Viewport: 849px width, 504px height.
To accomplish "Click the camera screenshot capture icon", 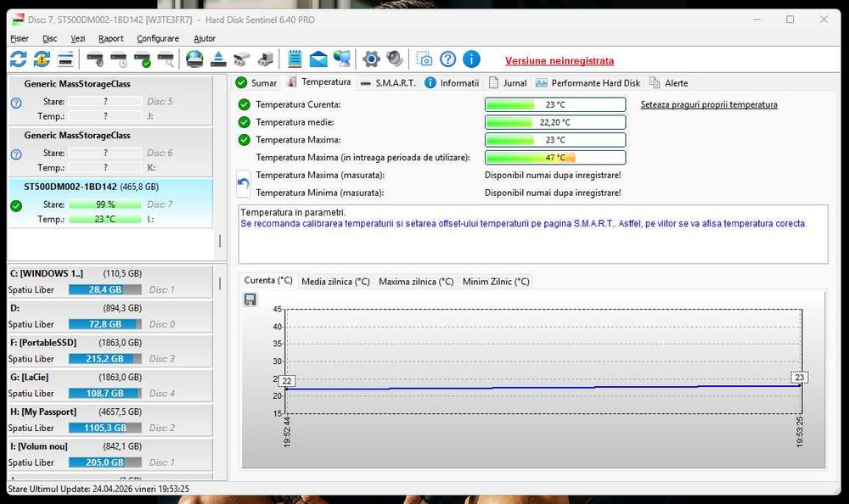I will pos(424,59).
